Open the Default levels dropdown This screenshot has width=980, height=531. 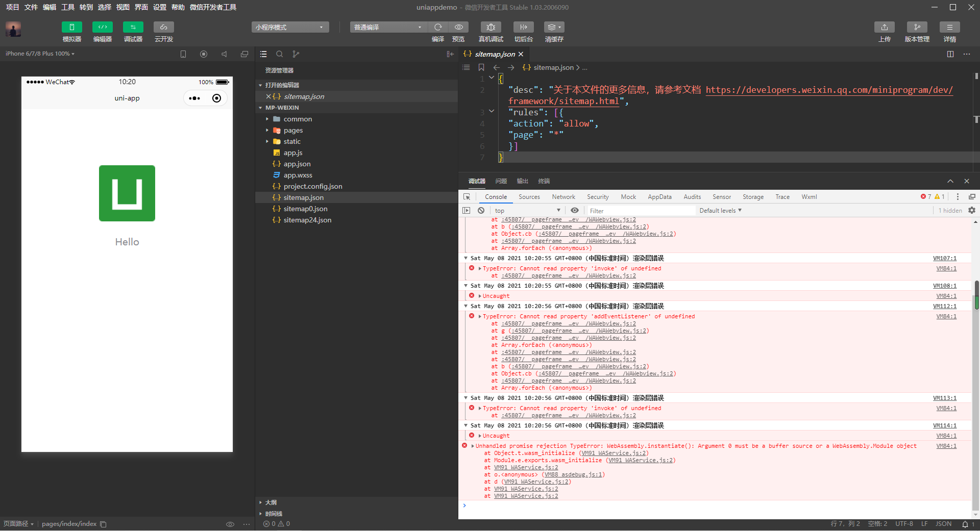coord(720,211)
